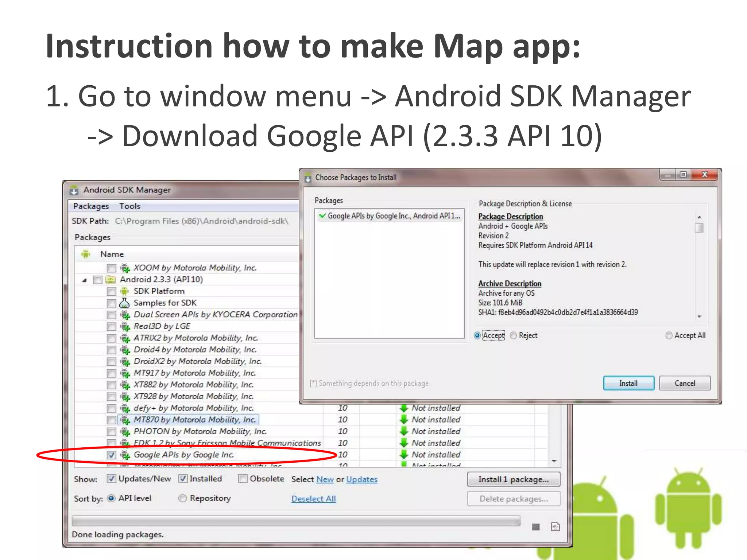The height and width of the screenshot is (560, 747).
Task: Click Not installed arrow in PHOTON row
Action: (403, 431)
